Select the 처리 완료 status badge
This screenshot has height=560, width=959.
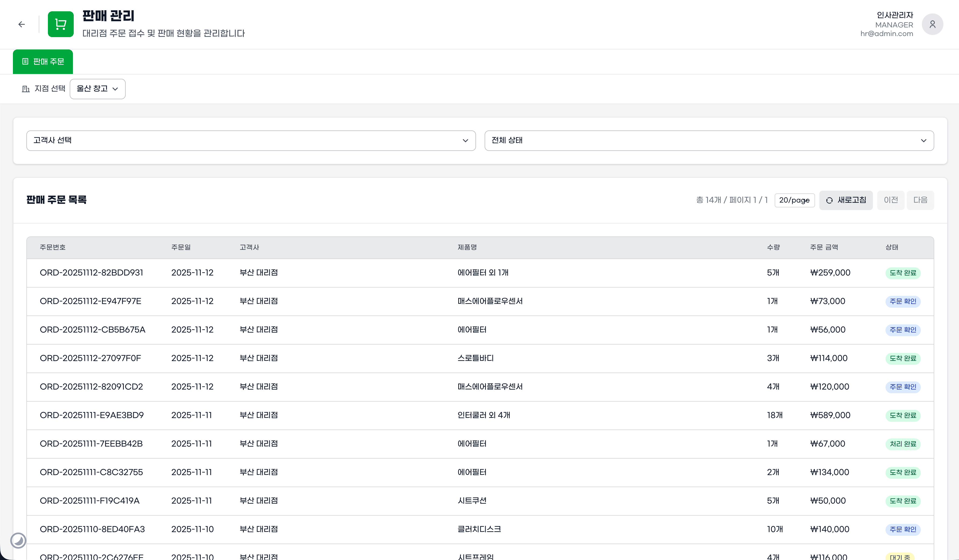click(903, 444)
